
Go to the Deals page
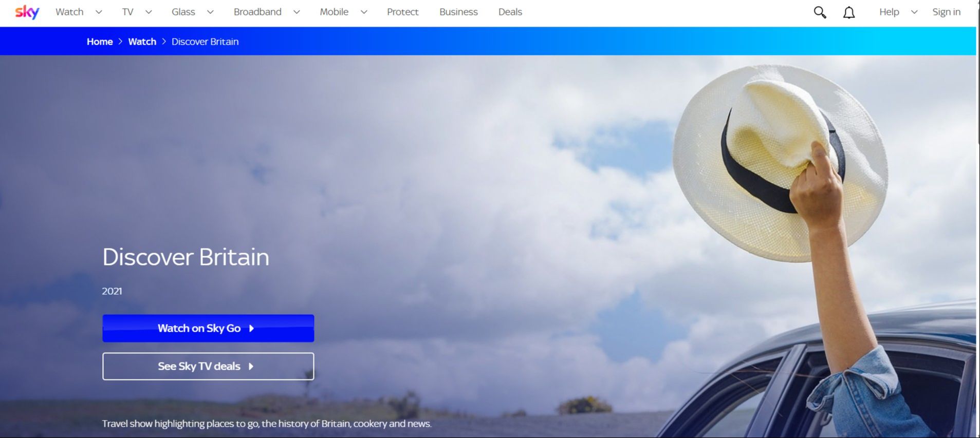tap(510, 12)
